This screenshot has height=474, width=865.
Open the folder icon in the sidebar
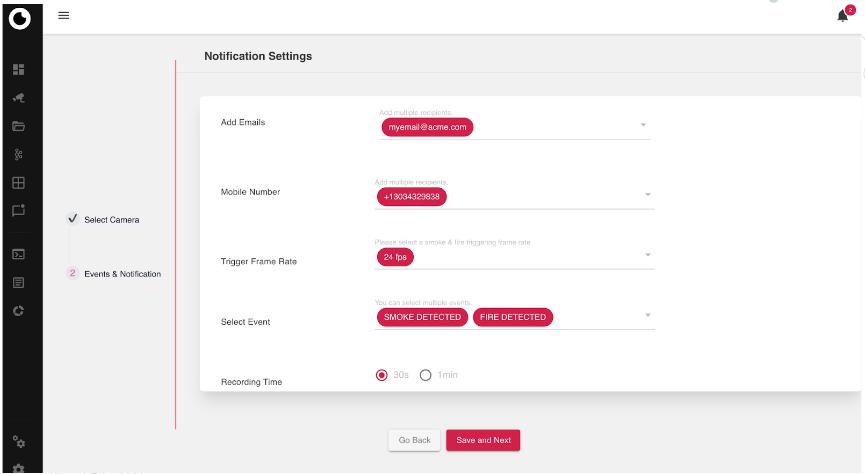[x=19, y=127]
